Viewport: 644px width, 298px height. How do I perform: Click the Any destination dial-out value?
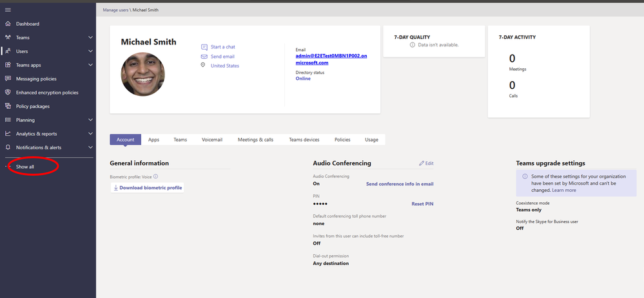331,264
